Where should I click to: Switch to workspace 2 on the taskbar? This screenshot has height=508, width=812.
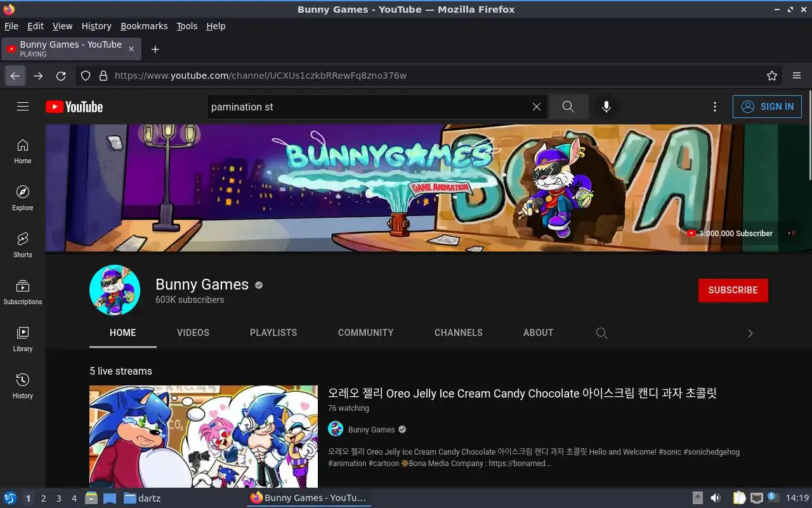tap(43, 498)
